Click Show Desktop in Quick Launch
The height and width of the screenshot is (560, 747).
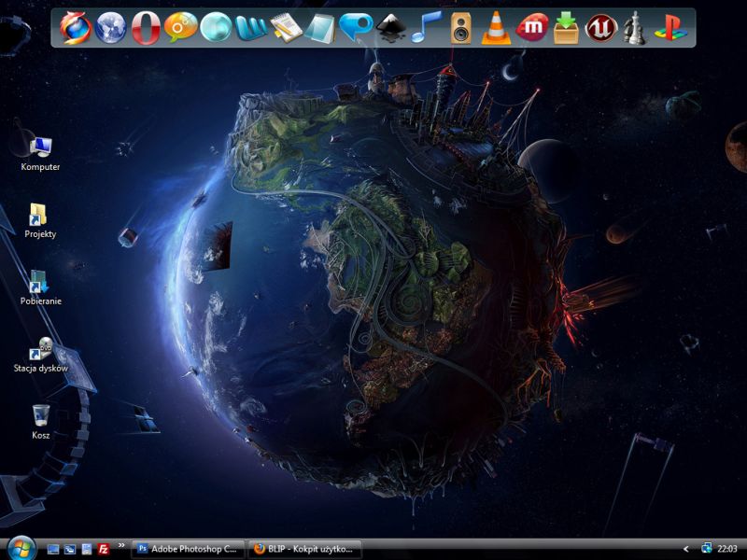(53, 549)
